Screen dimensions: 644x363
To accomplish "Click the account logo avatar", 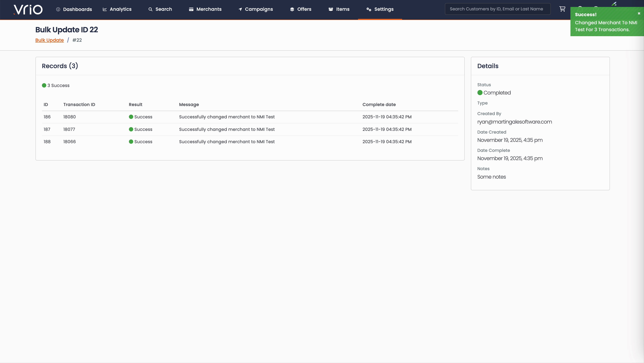I will [614, 4].
